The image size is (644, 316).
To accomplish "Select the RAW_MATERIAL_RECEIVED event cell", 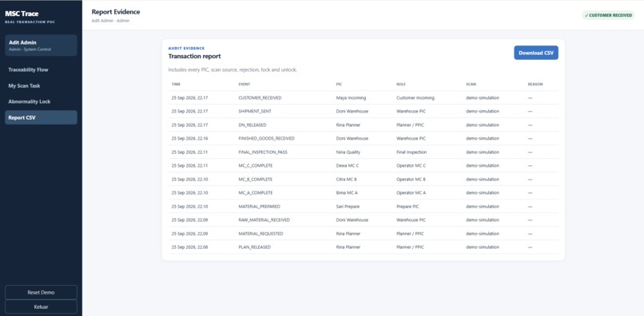I will pos(264,220).
